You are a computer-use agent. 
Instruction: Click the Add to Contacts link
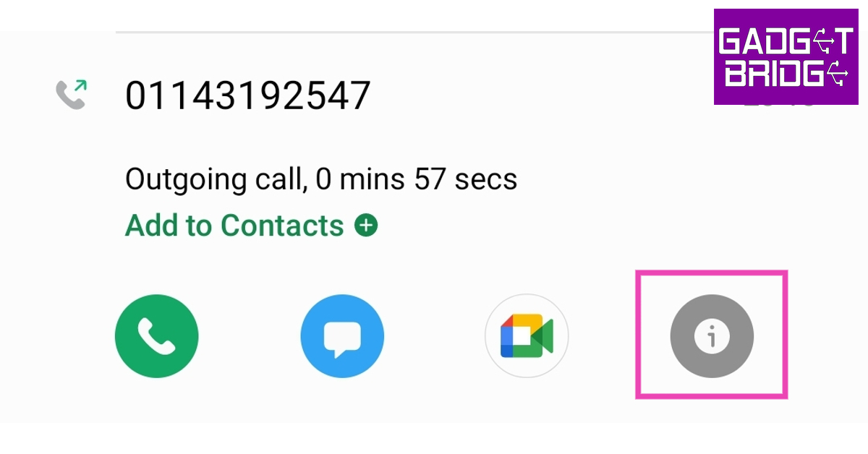point(234,226)
